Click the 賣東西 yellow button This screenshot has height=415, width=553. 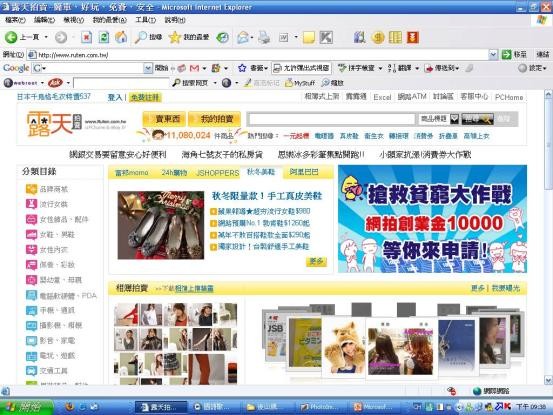tap(165, 119)
